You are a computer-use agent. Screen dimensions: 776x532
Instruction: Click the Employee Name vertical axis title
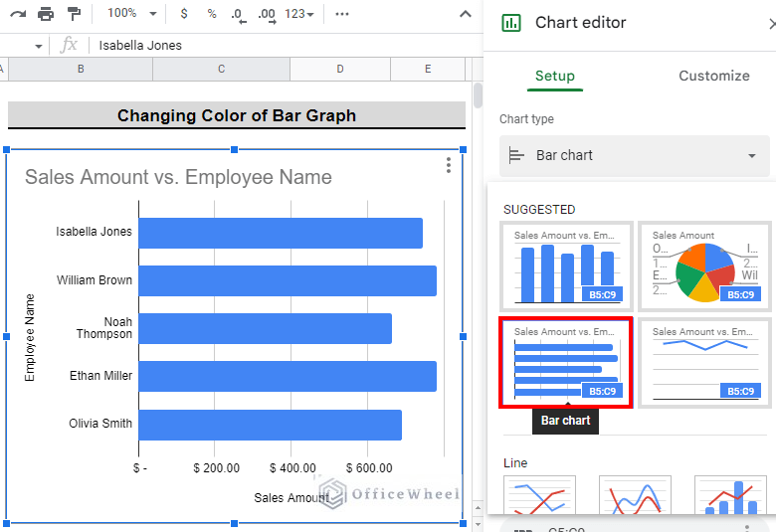(30, 337)
